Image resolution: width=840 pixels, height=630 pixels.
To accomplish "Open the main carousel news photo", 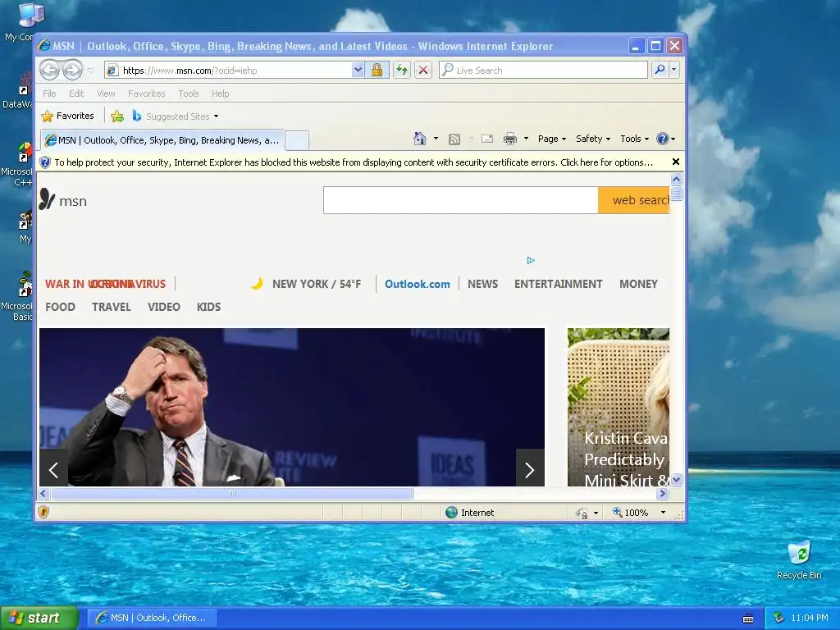I will (x=292, y=407).
